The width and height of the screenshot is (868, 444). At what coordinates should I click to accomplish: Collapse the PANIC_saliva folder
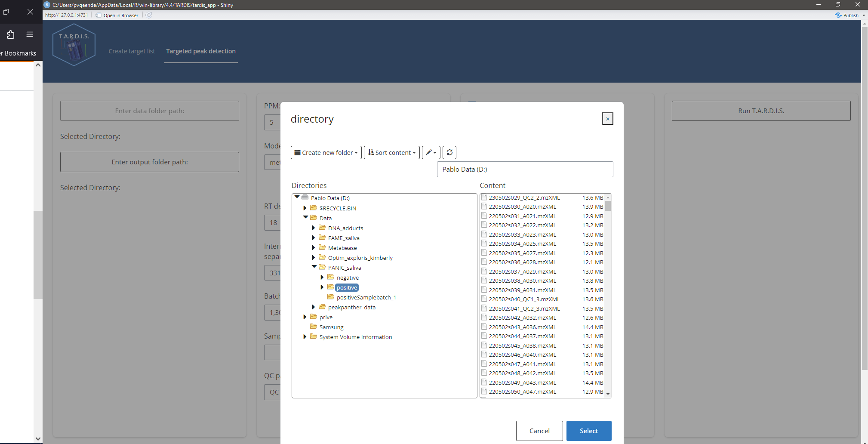point(314,267)
